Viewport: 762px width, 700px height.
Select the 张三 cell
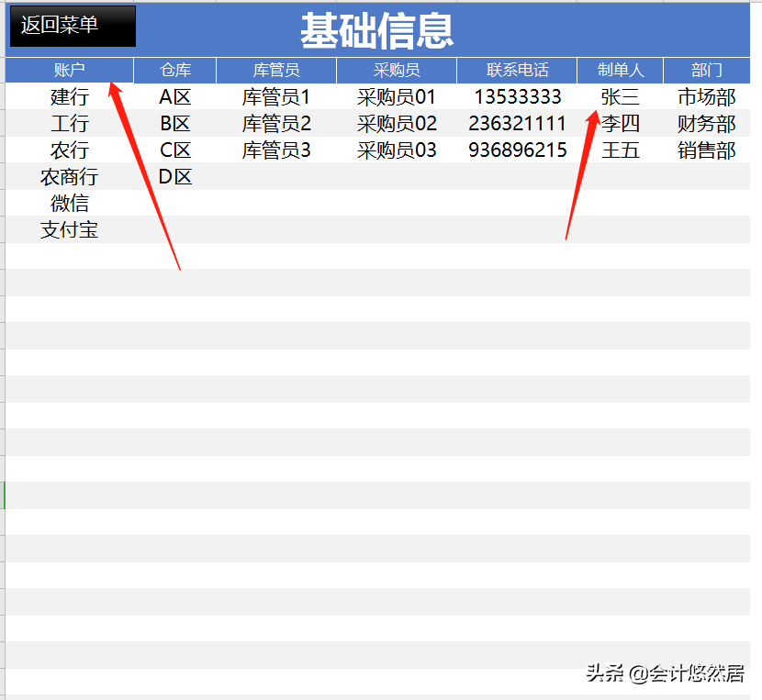pos(620,96)
